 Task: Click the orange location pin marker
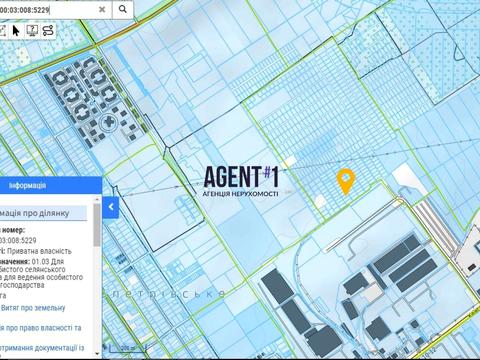tap(346, 181)
